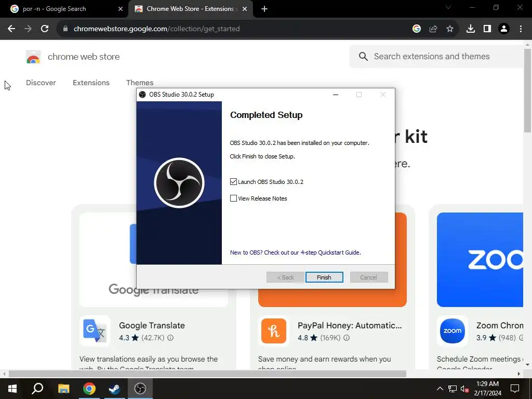Click the muted volume icon in the tray
Screen dimensions: 532x399
[464, 389]
